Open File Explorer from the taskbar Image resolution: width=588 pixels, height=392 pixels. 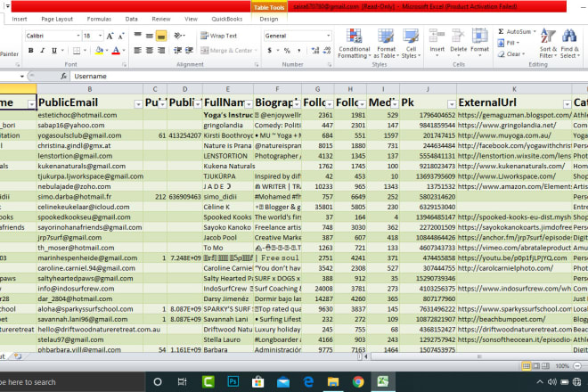click(333, 382)
